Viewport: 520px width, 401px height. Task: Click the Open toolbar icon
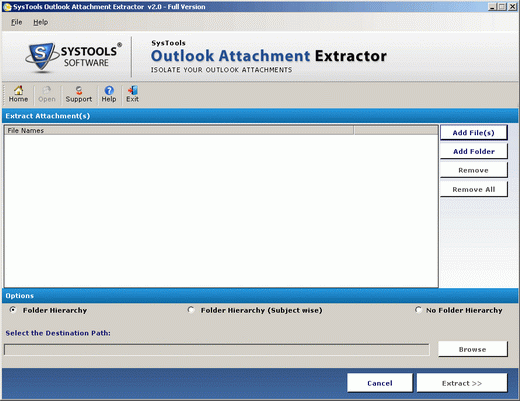coord(47,94)
